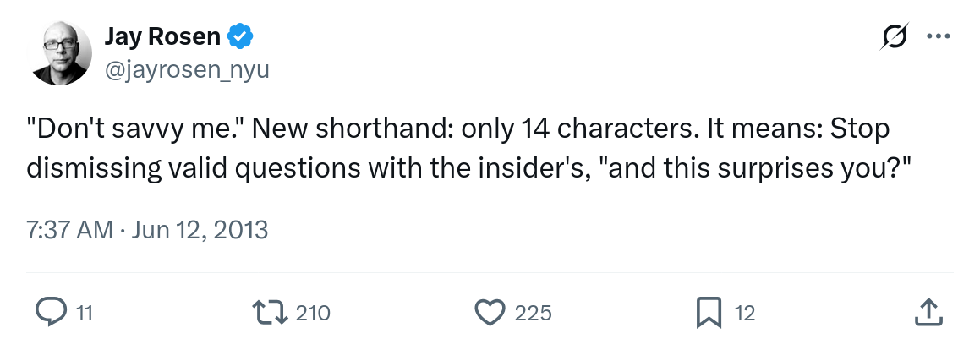Click the reply count 11

coord(85,314)
